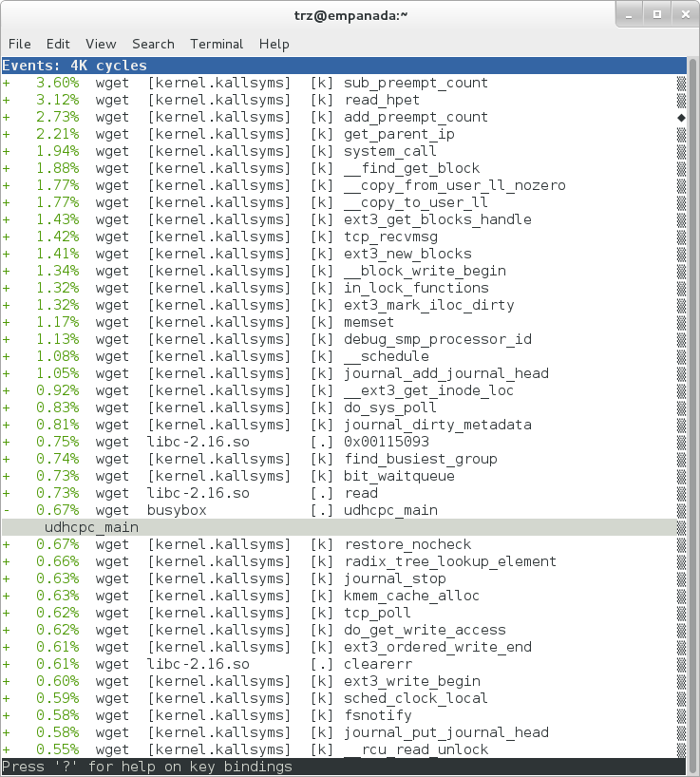Minimize the terminal window

629,14
